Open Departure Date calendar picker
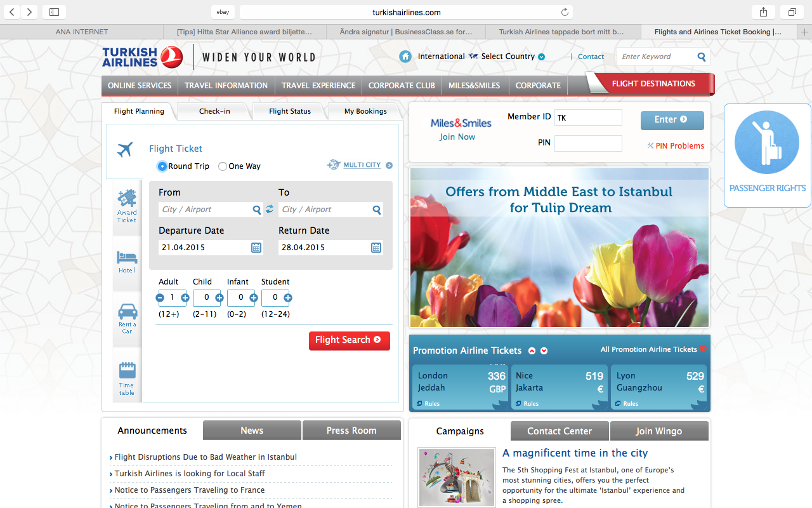This screenshot has height=508, width=812. (x=256, y=248)
